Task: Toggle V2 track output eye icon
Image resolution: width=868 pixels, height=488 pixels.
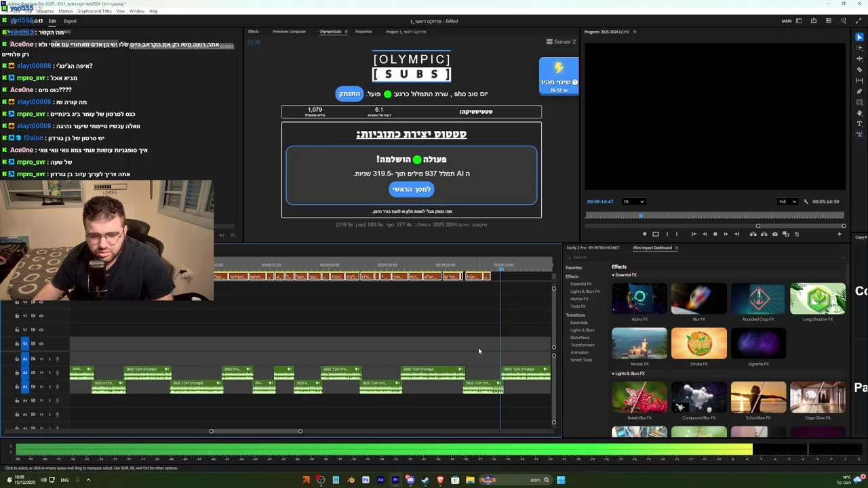Action: (x=41, y=330)
